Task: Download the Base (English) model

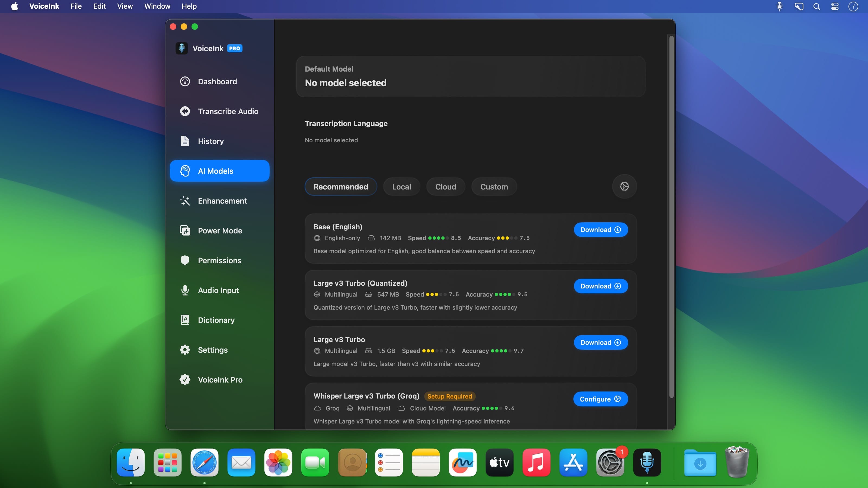Action: tap(601, 230)
